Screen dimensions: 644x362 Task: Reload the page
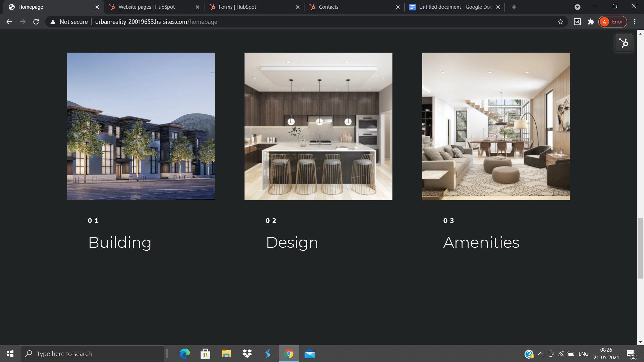(x=36, y=22)
